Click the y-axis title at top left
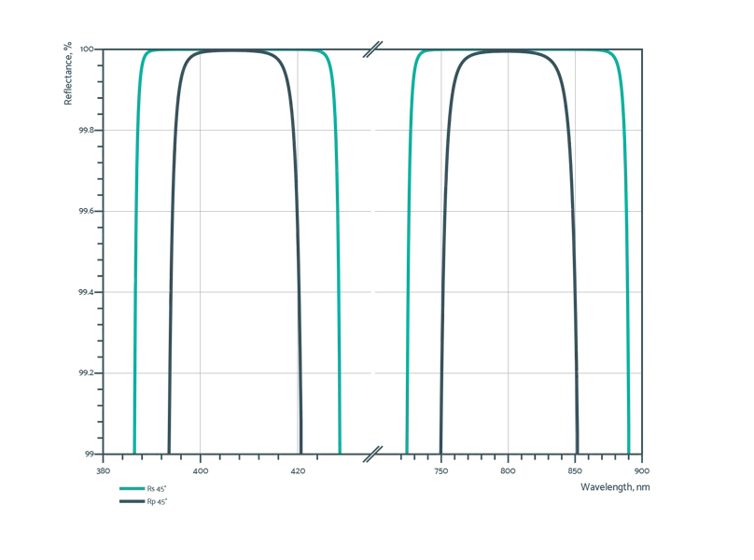 click(67, 77)
